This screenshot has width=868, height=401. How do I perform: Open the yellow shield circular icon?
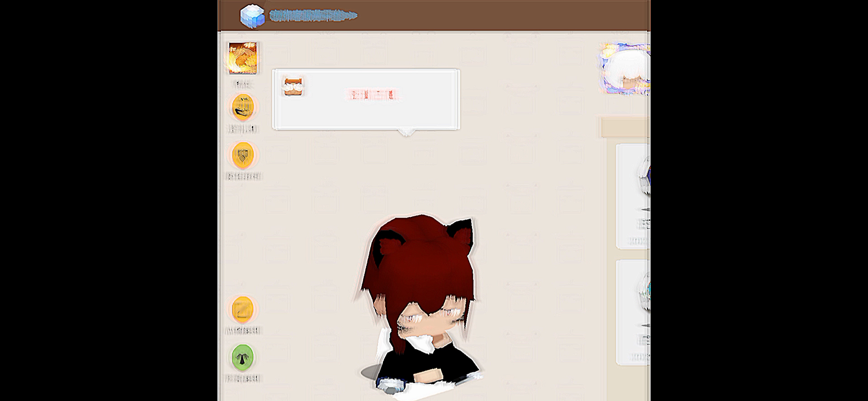243,155
